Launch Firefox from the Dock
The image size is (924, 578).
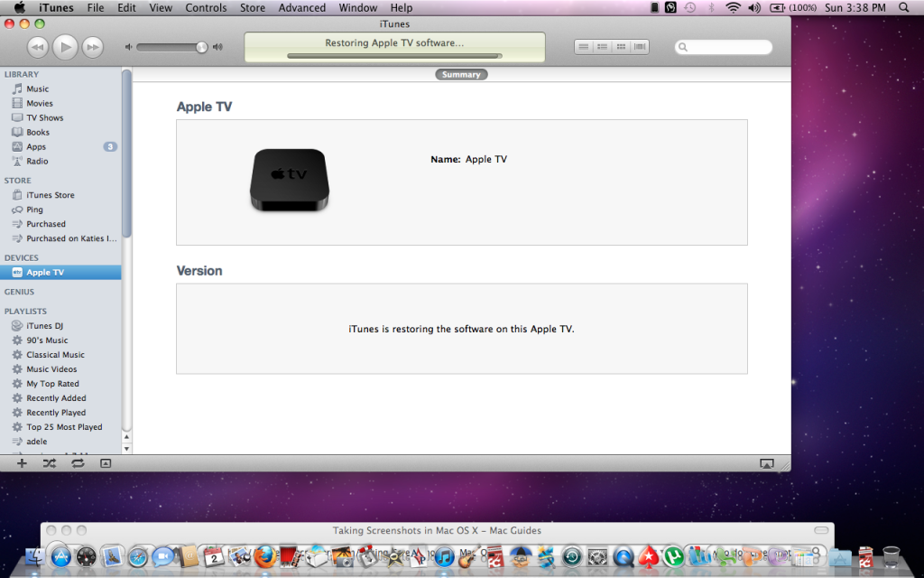coord(266,555)
